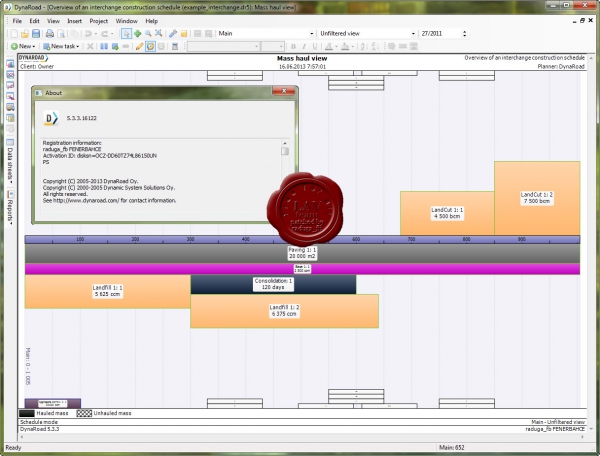
Task: Open the wrench settings tool
Action: 173,34
